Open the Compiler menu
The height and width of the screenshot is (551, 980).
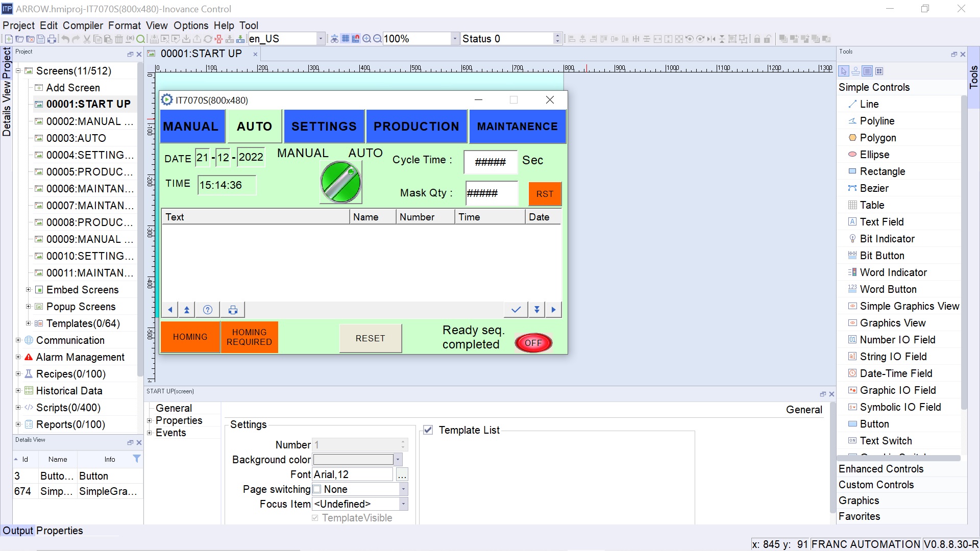point(83,26)
